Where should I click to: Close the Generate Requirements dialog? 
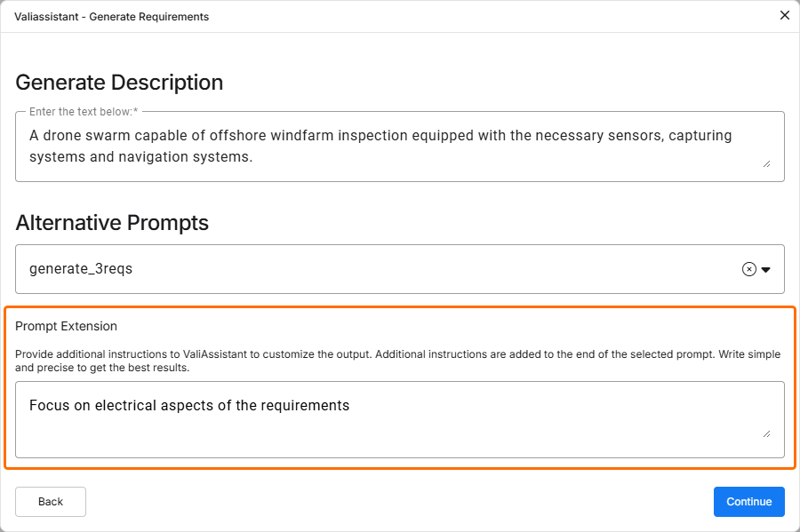point(784,15)
